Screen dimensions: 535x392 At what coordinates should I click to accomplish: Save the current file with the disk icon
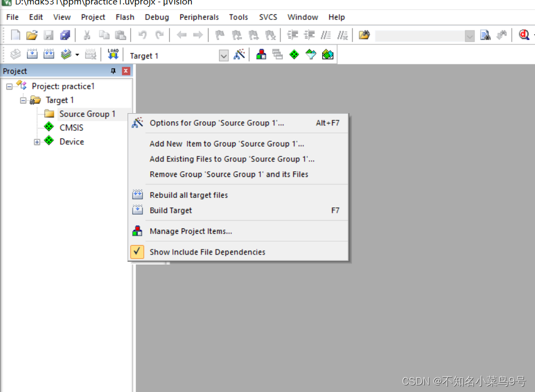[x=48, y=35]
